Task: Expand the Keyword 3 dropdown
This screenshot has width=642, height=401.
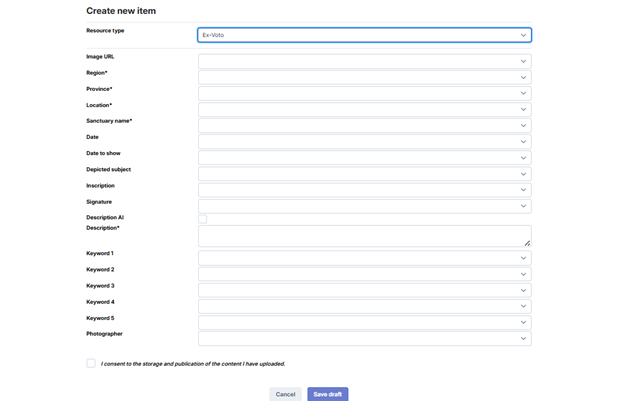Action: coord(364,290)
